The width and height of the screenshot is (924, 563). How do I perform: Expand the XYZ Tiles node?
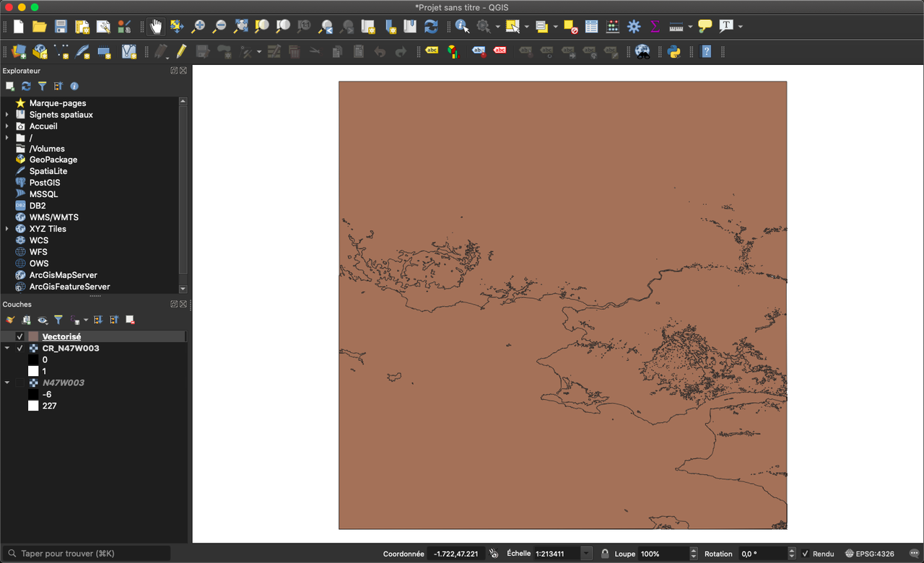tap(7, 229)
